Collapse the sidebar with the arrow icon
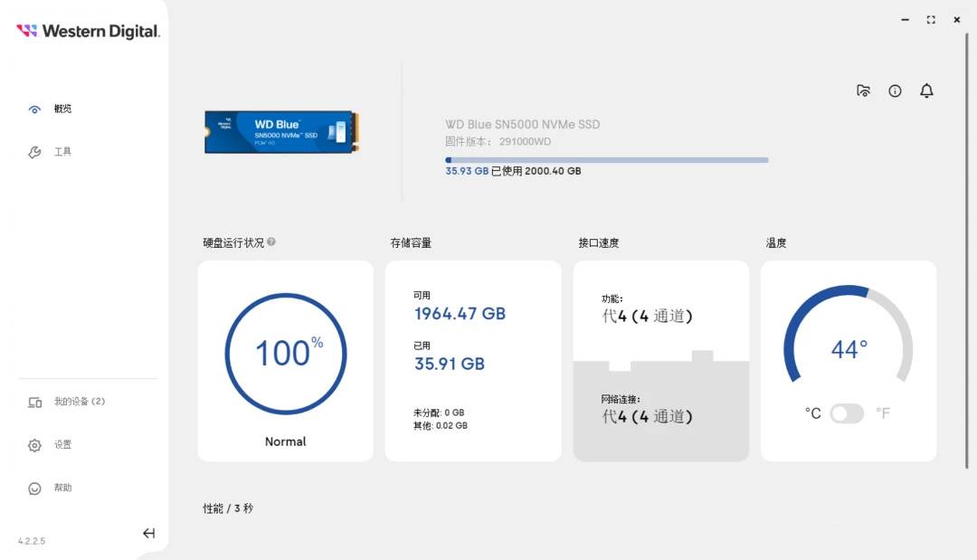 (148, 533)
